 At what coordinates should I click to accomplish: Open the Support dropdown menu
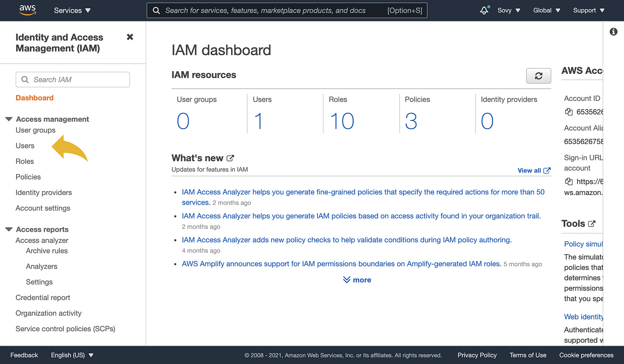click(589, 10)
